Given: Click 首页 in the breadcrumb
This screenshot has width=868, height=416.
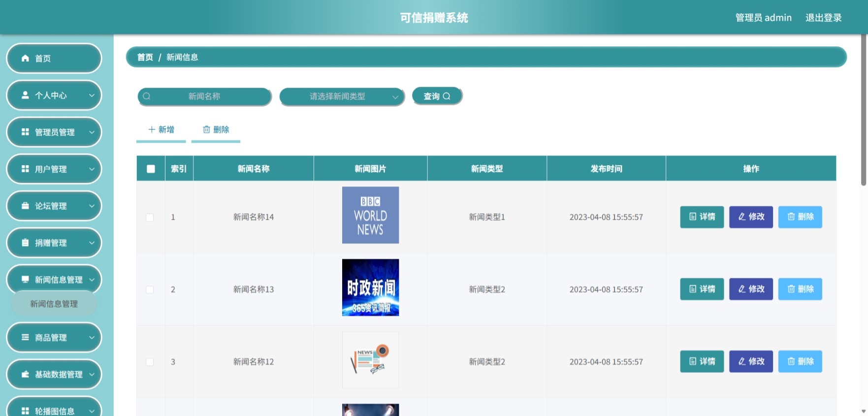Looking at the screenshot, I should click(x=145, y=57).
